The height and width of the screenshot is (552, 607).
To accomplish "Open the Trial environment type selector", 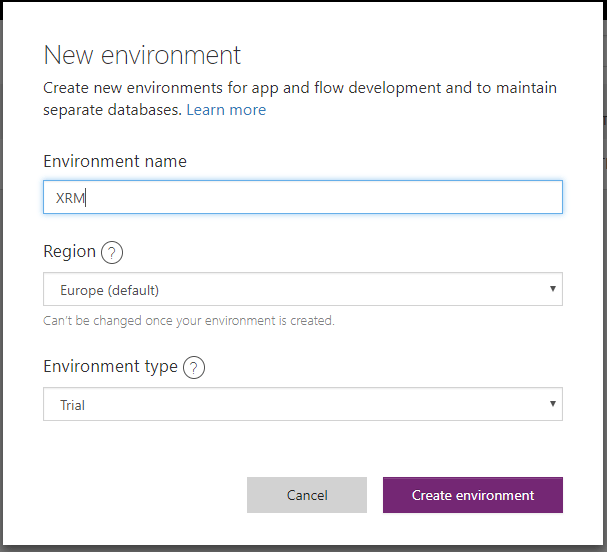I will 302,405.
